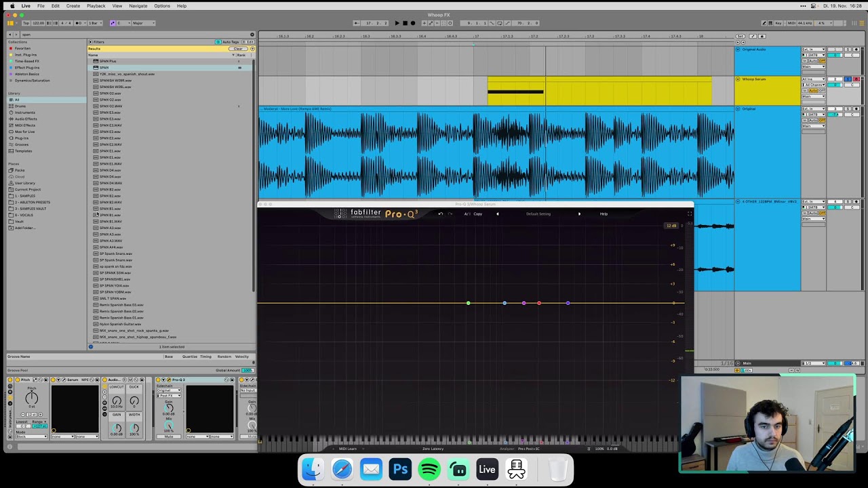
Task: Toggle full screen in Pro-Q 3 window
Action: [x=690, y=214]
